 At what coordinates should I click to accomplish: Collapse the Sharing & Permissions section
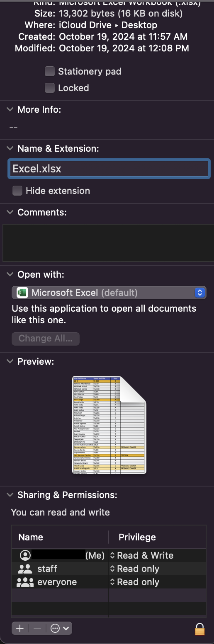coord(10,495)
